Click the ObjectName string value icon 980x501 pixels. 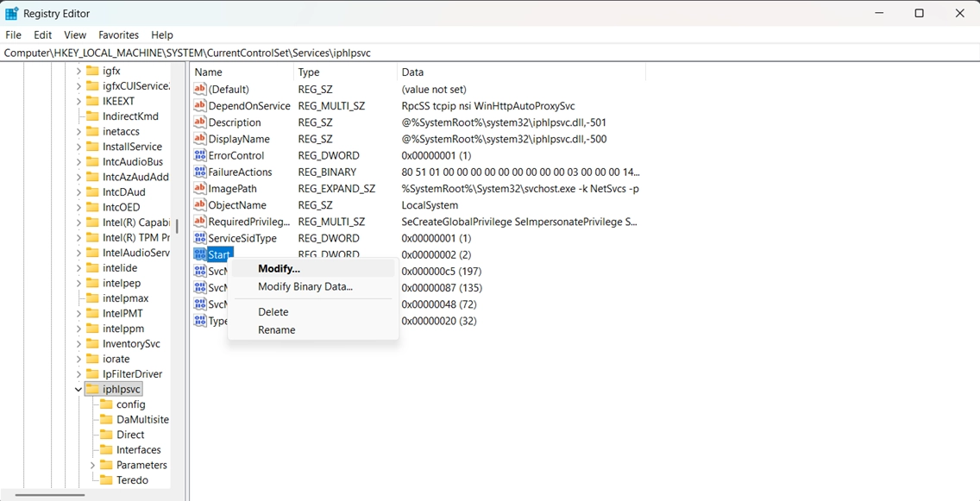tap(200, 205)
